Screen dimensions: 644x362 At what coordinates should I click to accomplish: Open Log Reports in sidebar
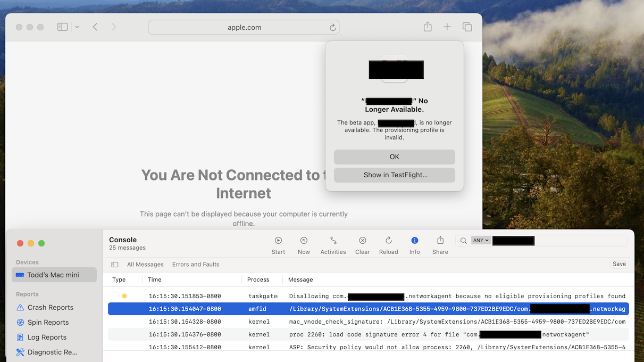(47, 338)
